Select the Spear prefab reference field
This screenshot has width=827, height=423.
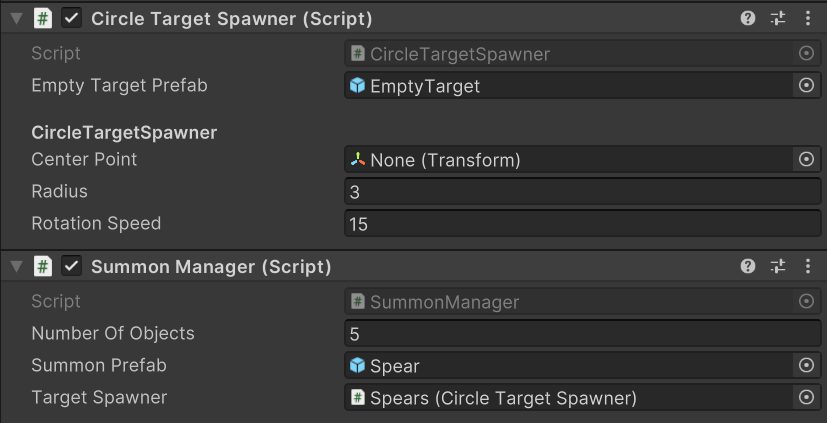[570, 366]
